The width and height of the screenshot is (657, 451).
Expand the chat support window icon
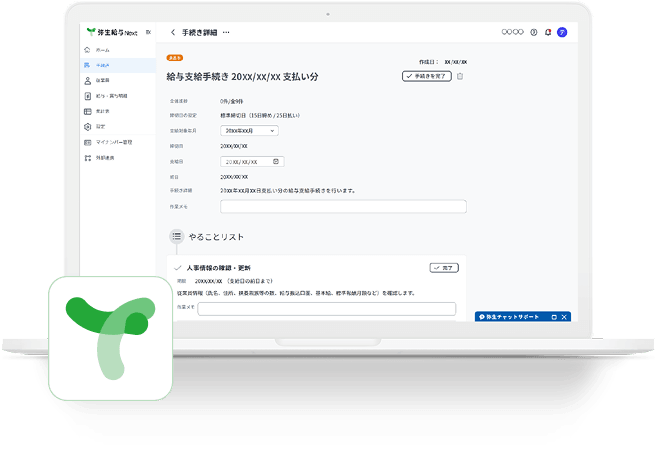pos(554,317)
